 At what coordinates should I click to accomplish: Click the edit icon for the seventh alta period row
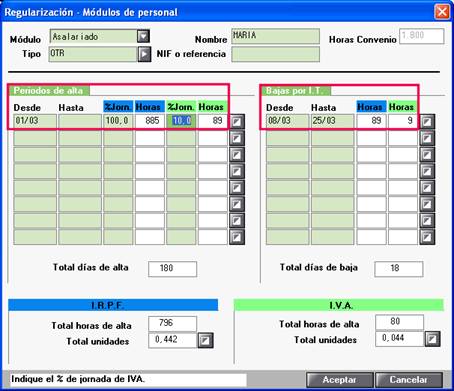click(x=237, y=221)
